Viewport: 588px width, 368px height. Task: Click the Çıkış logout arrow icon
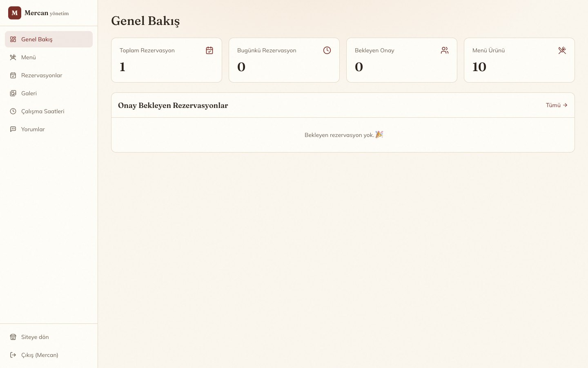pos(13,355)
